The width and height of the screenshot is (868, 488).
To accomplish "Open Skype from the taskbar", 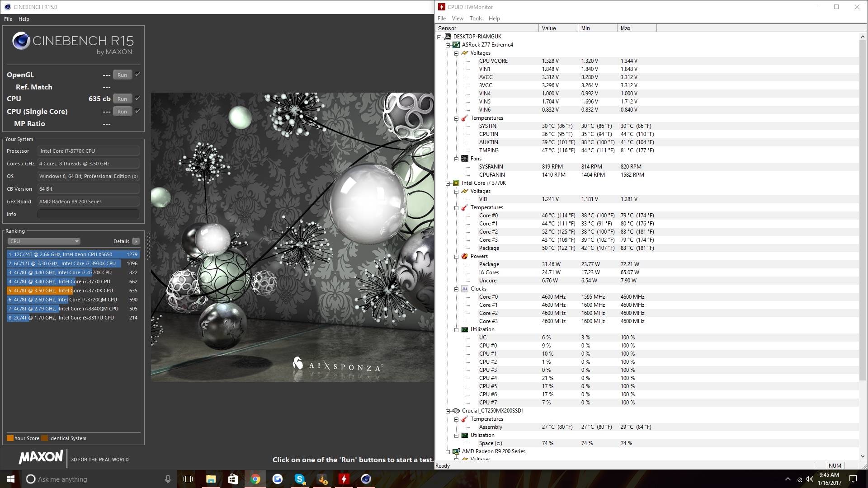I will click(x=300, y=479).
